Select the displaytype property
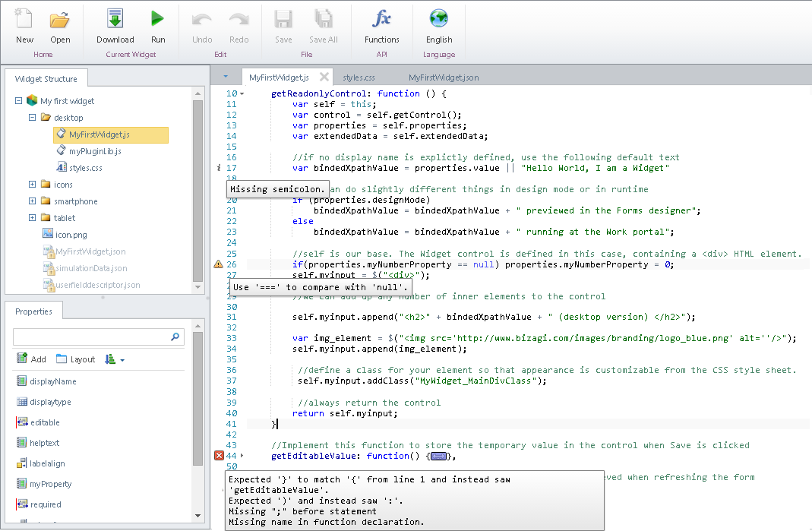The image size is (812, 531). click(50, 402)
